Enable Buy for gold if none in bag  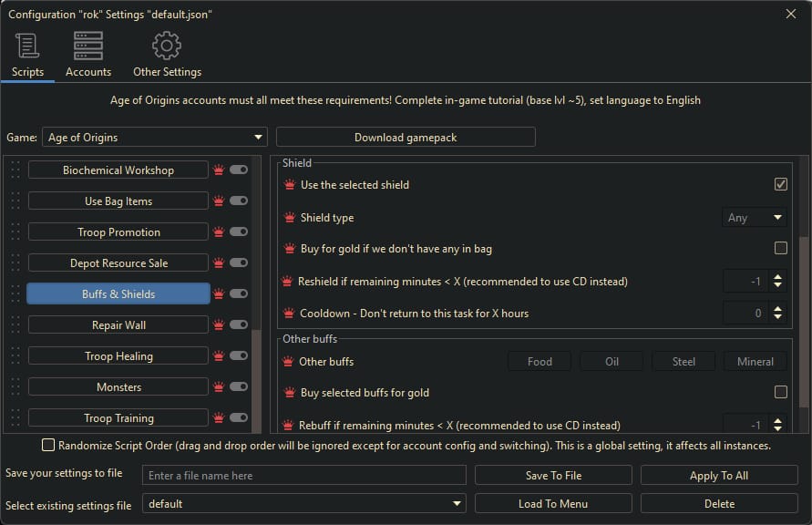tap(780, 248)
